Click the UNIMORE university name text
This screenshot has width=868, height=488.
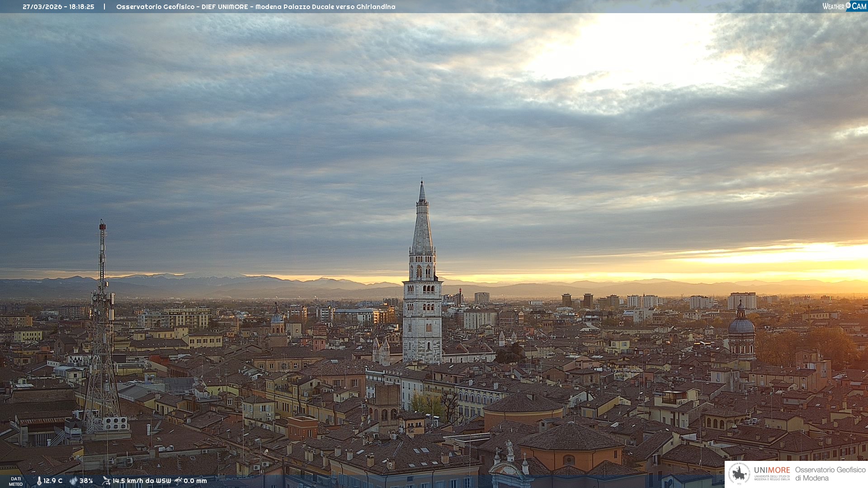772,470
